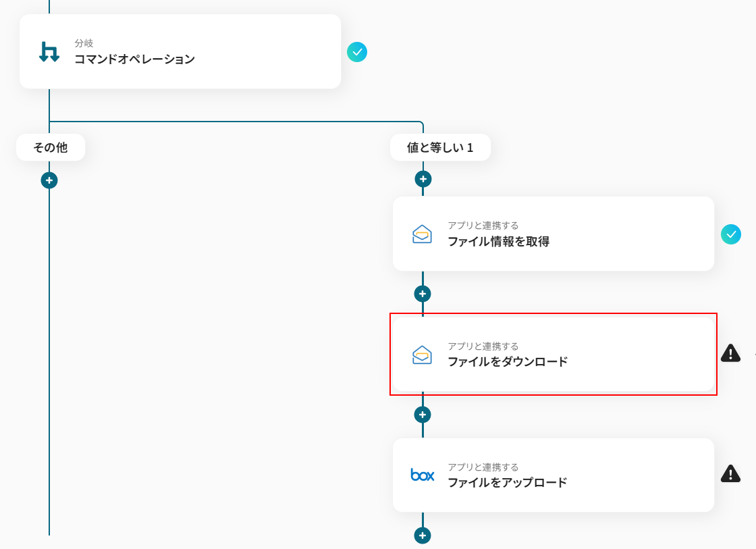This screenshot has height=549, width=756.
Task: Click plus button between ファイル情報を取得 and ファイルをダウンロード
Action: coord(423,294)
